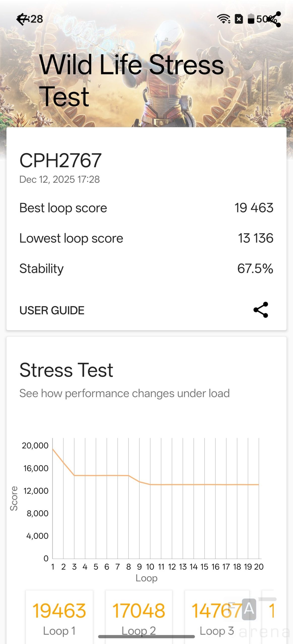The image size is (293, 644).
Task: Tap the floating translate 'A' icon
Action: click(249, 609)
